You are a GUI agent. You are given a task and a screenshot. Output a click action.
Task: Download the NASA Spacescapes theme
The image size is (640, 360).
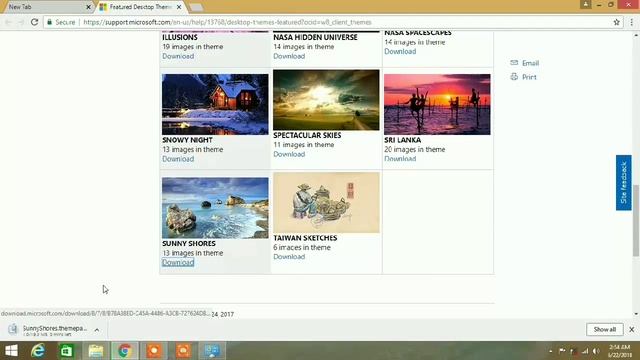coord(400,51)
